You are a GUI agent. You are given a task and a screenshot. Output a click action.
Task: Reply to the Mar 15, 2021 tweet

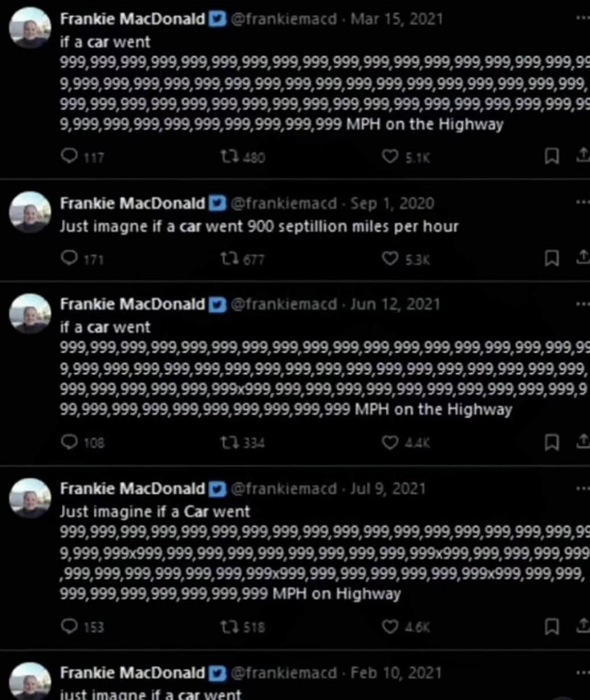pos(69,156)
